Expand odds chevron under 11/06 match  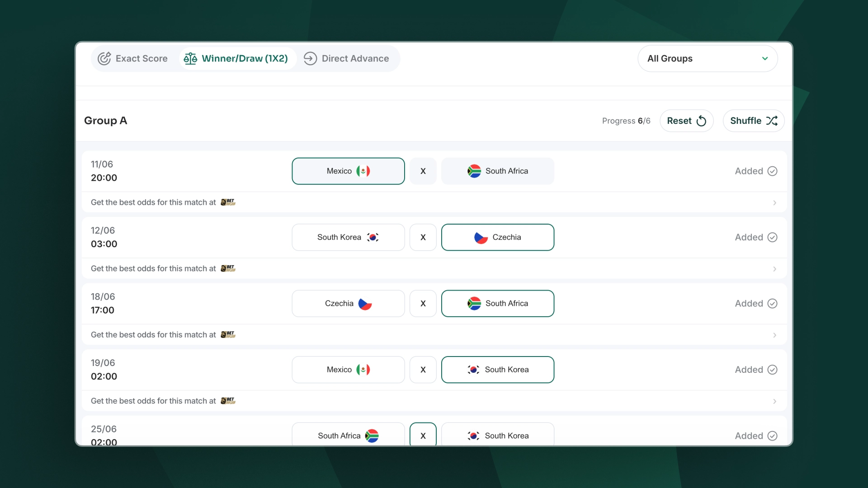point(774,202)
